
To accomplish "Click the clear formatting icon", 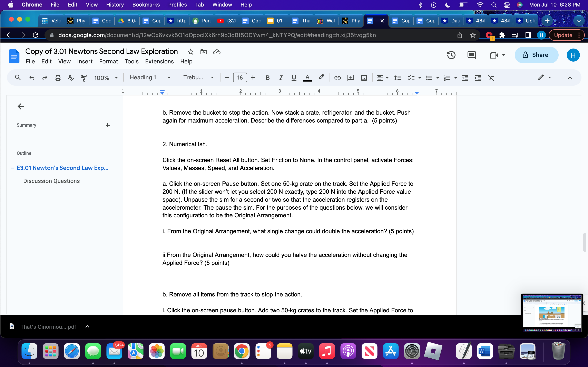I will click(x=491, y=78).
